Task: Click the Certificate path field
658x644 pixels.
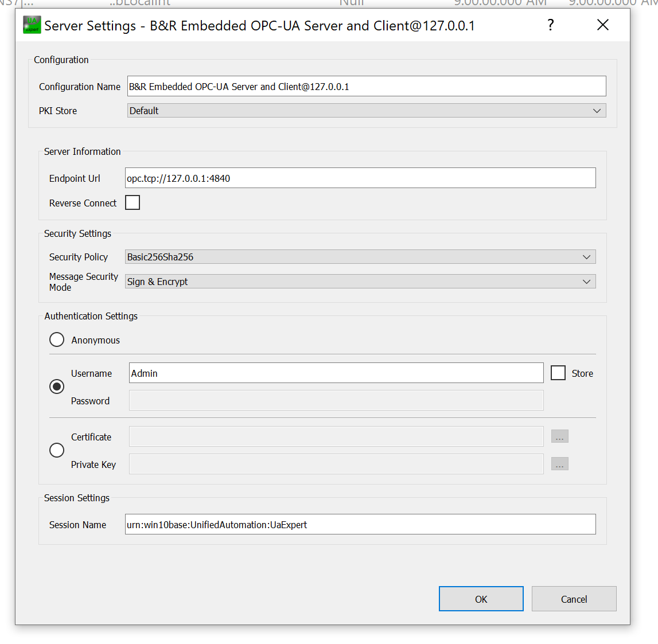Action: pyautogui.click(x=336, y=436)
